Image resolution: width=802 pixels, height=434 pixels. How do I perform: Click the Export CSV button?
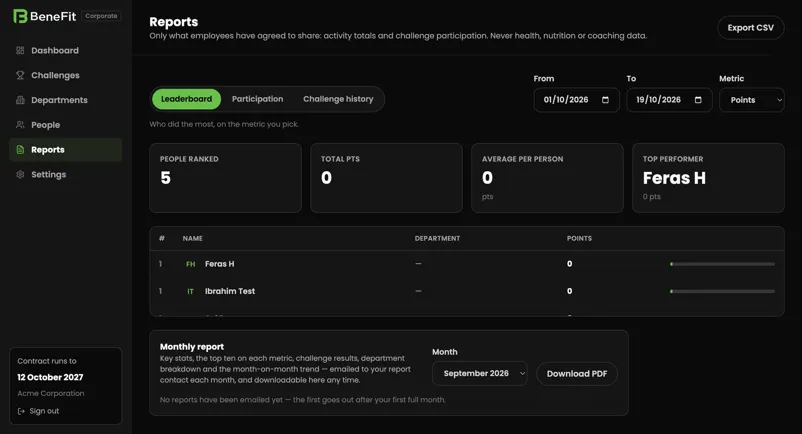pyautogui.click(x=750, y=28)
